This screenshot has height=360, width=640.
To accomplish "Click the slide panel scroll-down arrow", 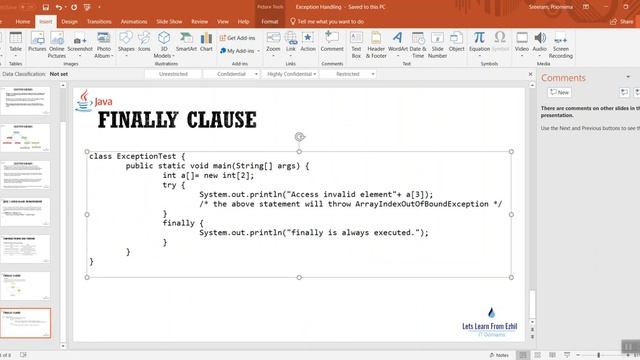I will click(63, 346).
